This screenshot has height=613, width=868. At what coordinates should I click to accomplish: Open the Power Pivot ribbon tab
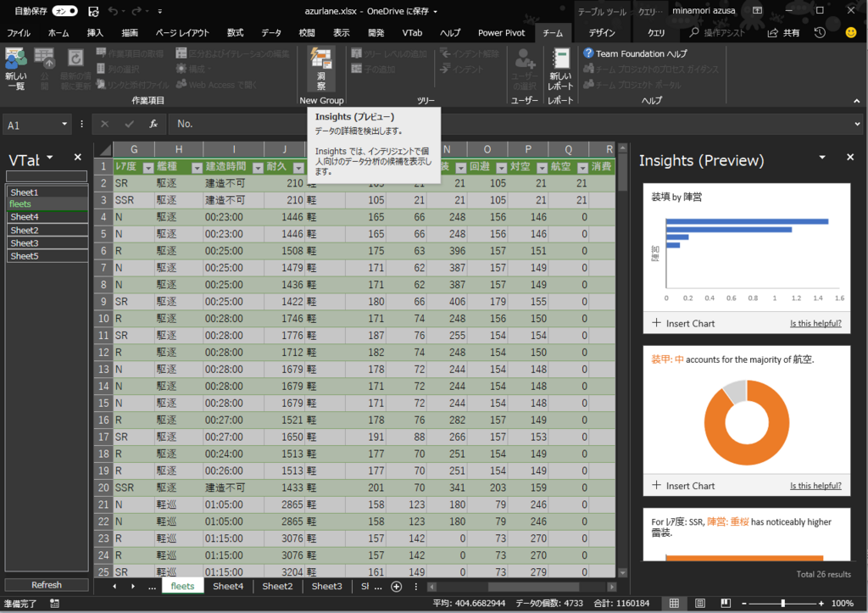pos(501,33)
